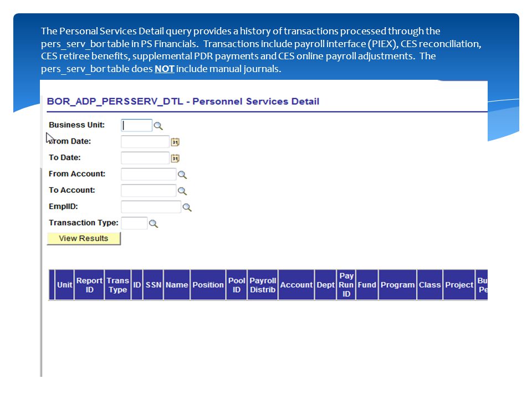Select the Position column header

pyautogui.click(x=208, y=285)
